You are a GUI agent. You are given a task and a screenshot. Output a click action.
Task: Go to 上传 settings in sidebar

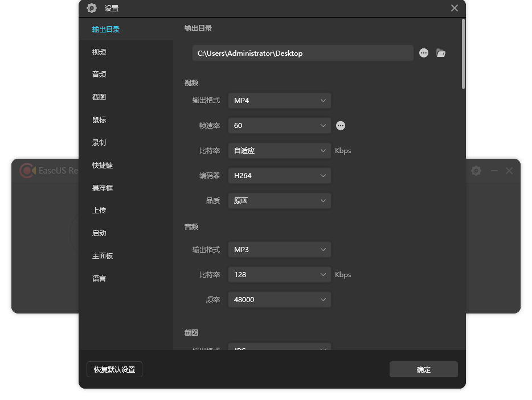pos(99,211)
